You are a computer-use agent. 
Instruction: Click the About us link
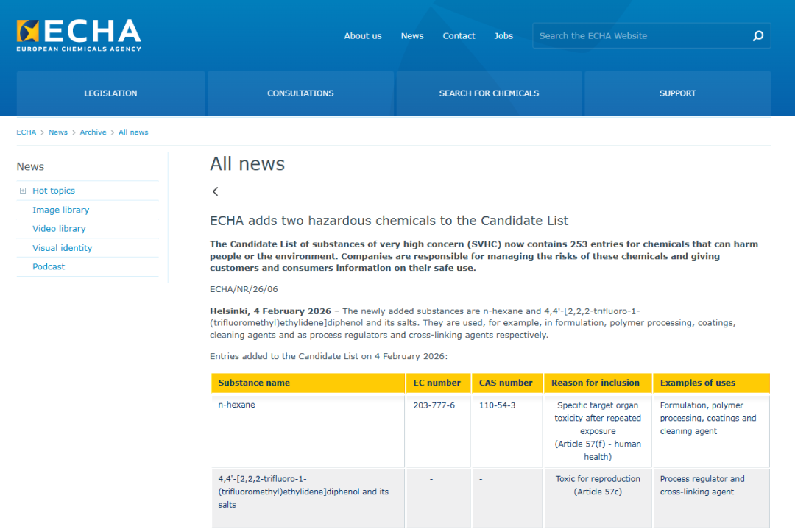[363, 36]
